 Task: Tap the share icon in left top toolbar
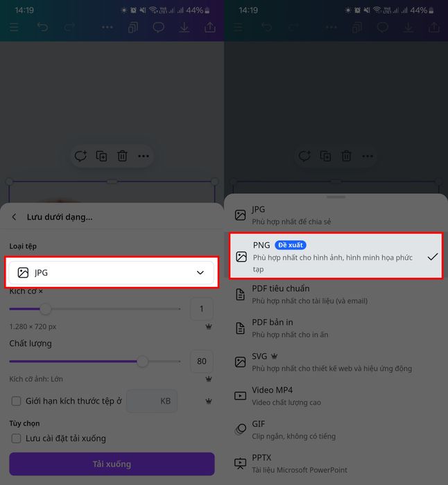coord(210,27)
